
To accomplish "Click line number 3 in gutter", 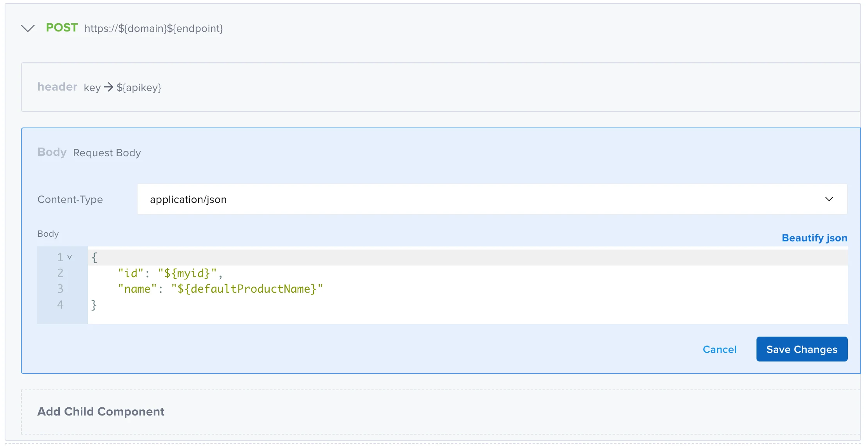I will click(60, 289).
